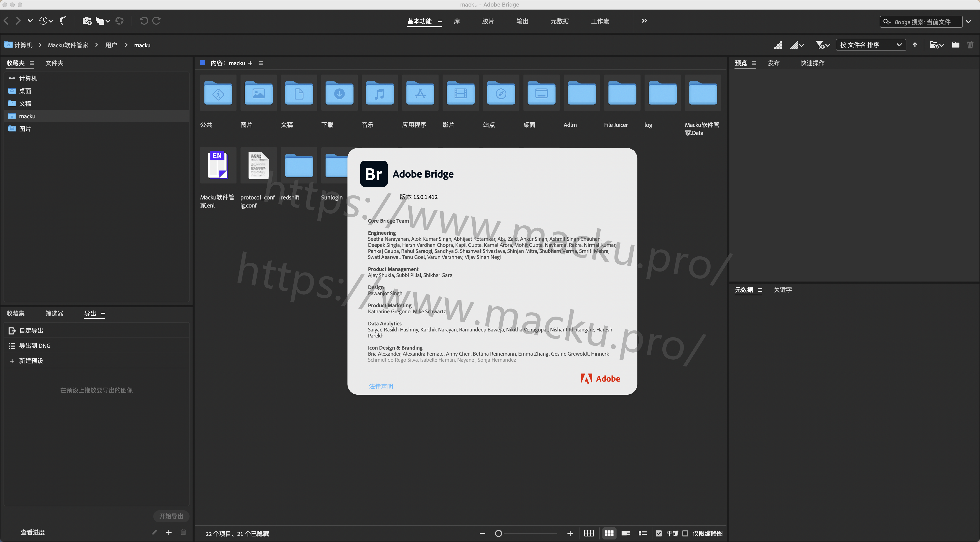This screenshot has height=542, width=980.
Task: Click 用户 in the breadcrumb path
Action: pos(111,45)
